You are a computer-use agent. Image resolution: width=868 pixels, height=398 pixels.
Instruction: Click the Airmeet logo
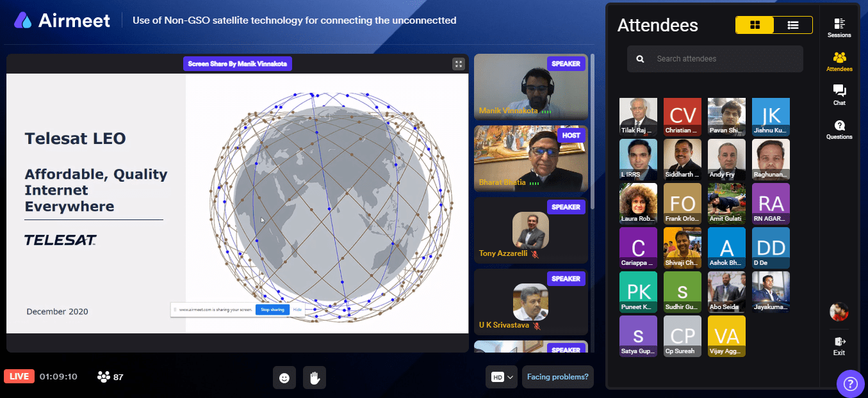[61, 20]
